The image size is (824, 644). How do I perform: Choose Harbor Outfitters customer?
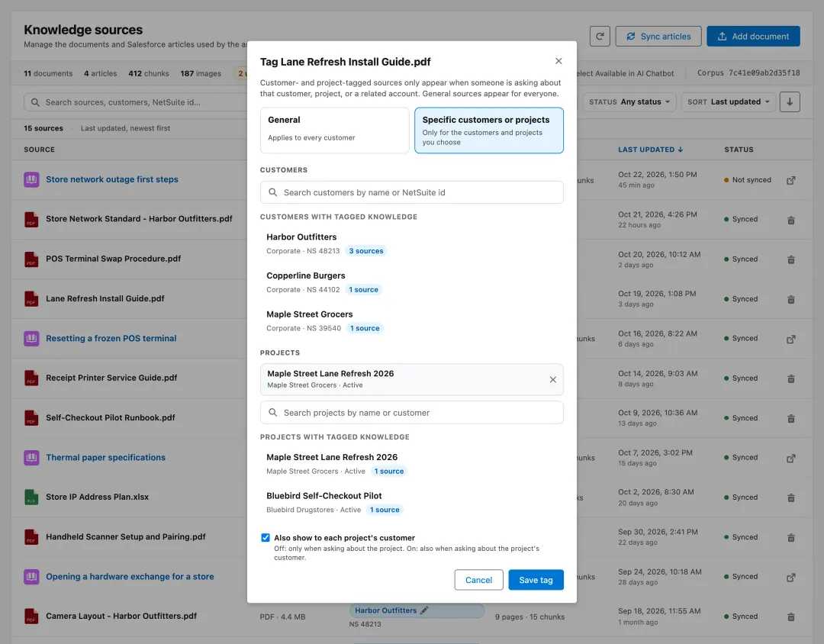(x=411, y=243)
